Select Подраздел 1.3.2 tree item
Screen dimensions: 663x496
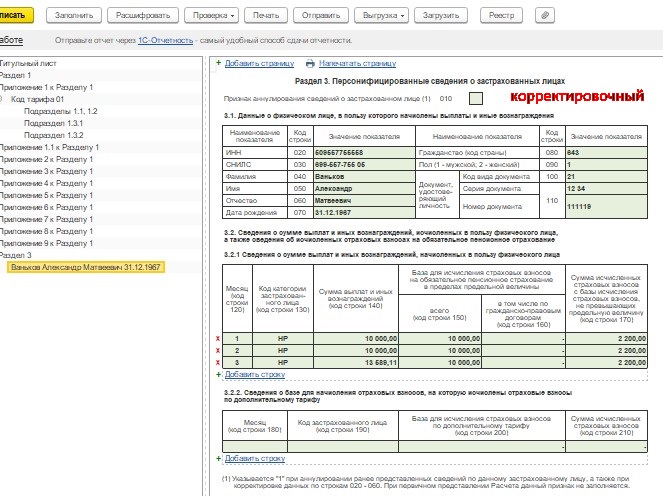[x=53, y=135]
